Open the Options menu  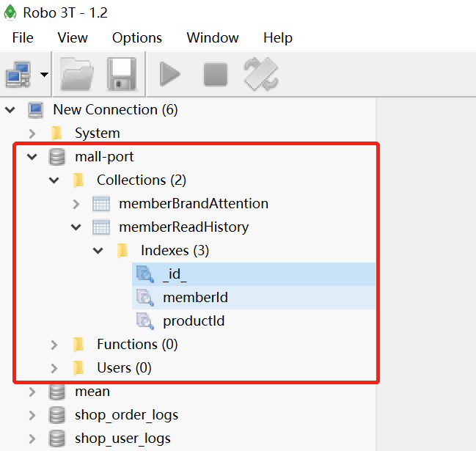pos(137,38)
